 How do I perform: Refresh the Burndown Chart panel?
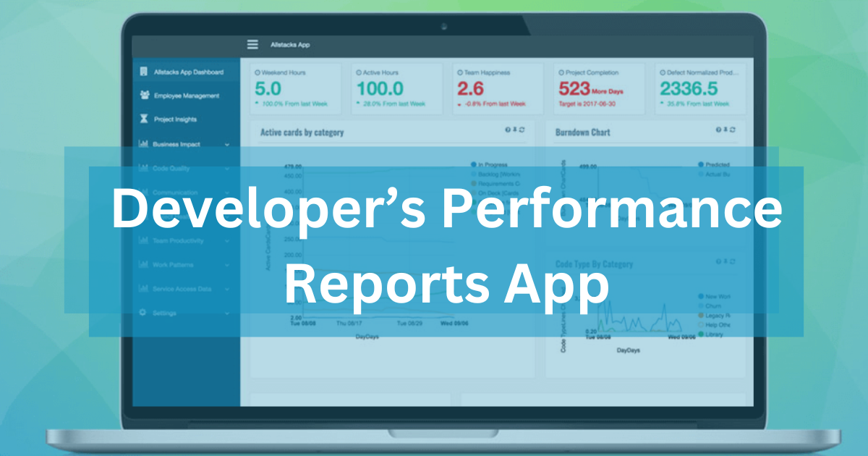(x=733, y=130)
